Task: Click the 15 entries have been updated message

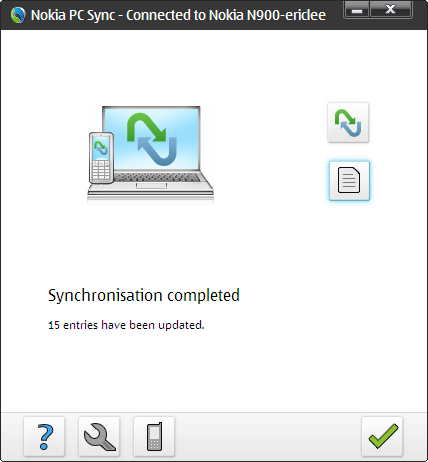Action: pos(126,325)
